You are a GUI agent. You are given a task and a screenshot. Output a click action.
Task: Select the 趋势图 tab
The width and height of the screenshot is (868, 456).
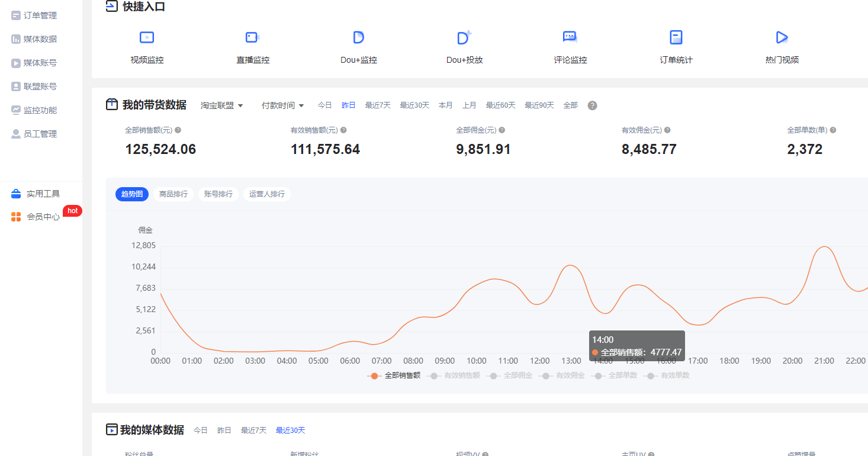[x=132, y=194]
